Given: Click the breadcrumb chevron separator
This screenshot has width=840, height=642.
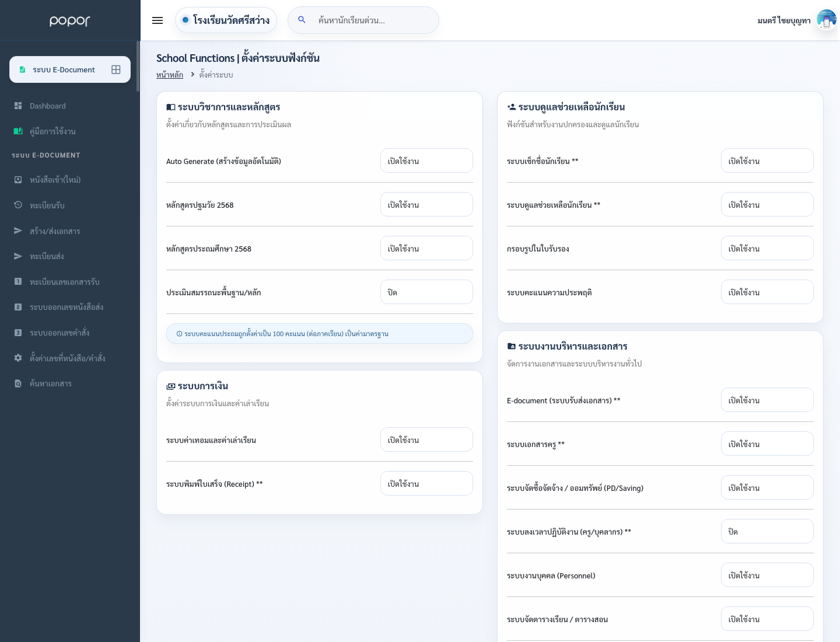Looking at the screenshot, I should point(192,74).
